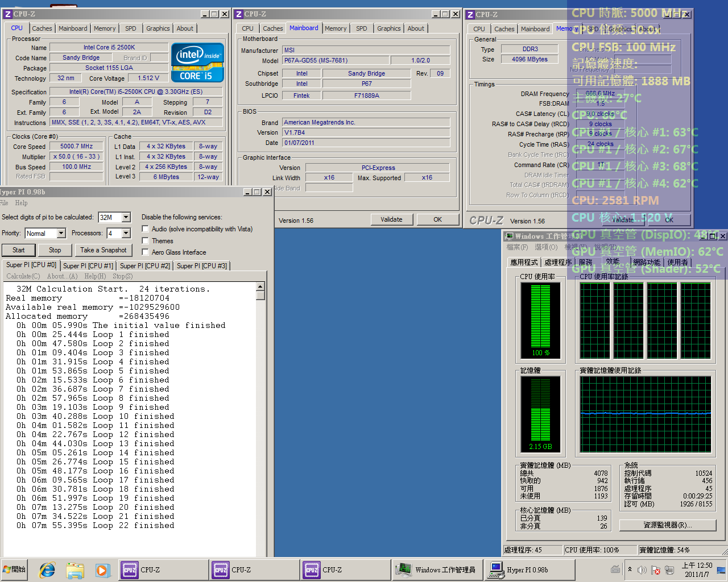The image size is (728, 582).
Task: Open About tab in Mainboard CPU-Z window
Action: (416, 28)
